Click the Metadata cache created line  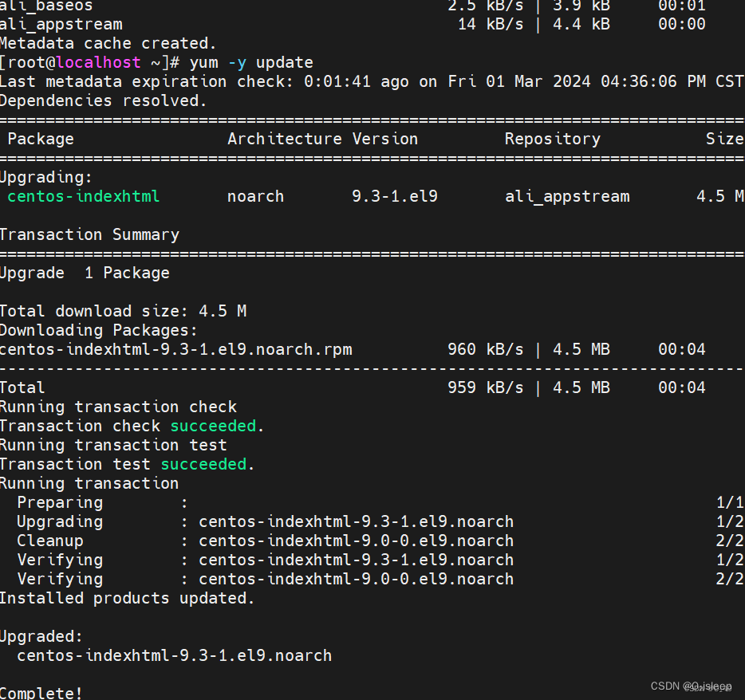(108, 44)
